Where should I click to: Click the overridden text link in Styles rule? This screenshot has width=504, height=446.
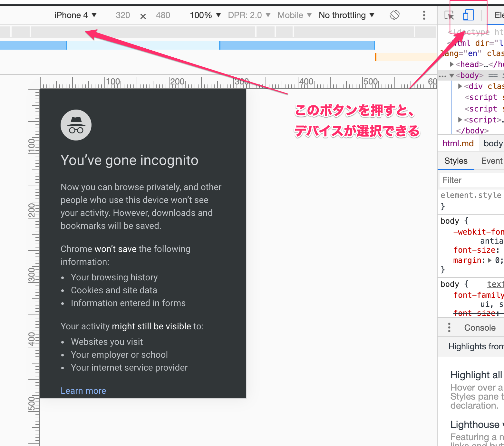495,284
